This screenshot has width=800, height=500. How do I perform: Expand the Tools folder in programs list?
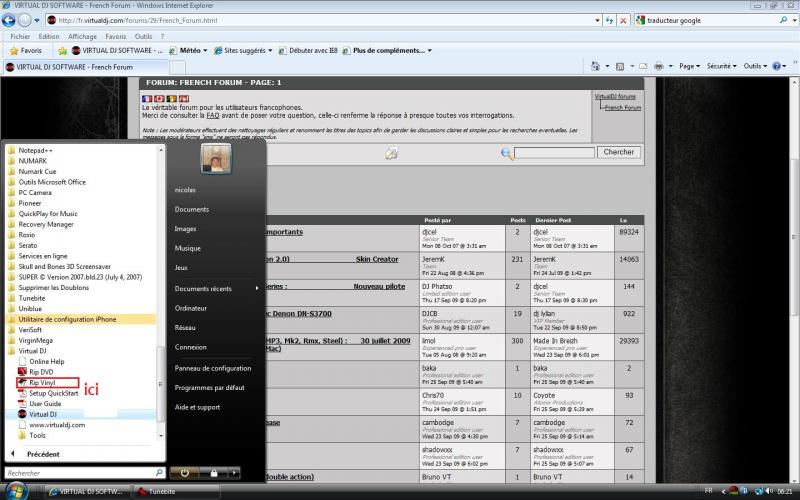37,435
